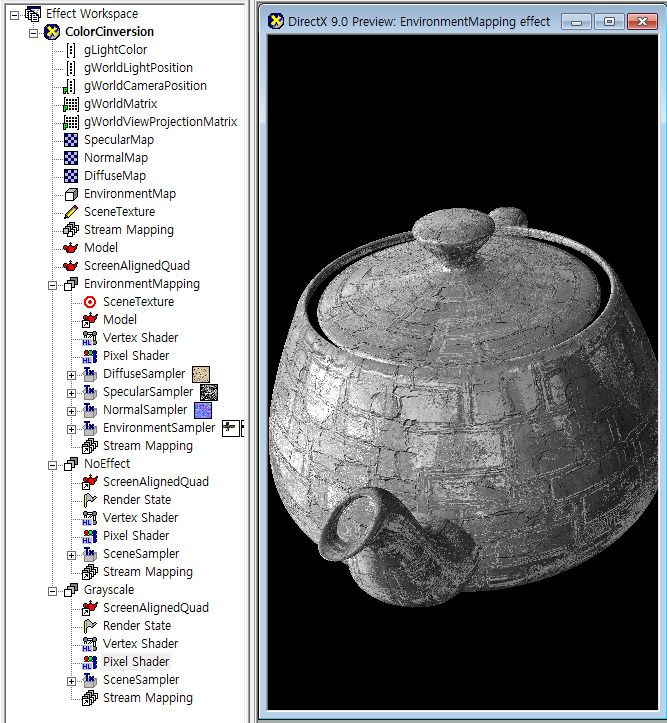Click the EnvironmentMapping pass icon
Image resolution: width=667 pixels, height=723 pixels.
71,284
